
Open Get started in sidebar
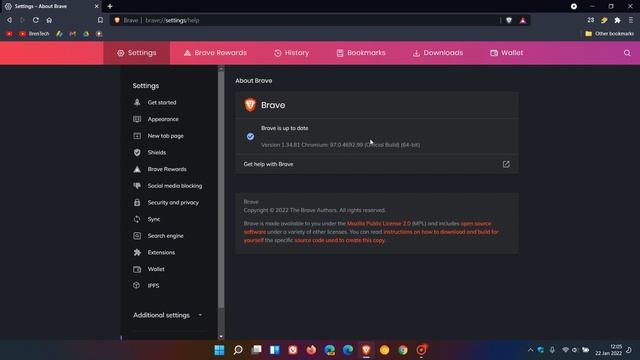pyautogui.click(x=162, y=102)
